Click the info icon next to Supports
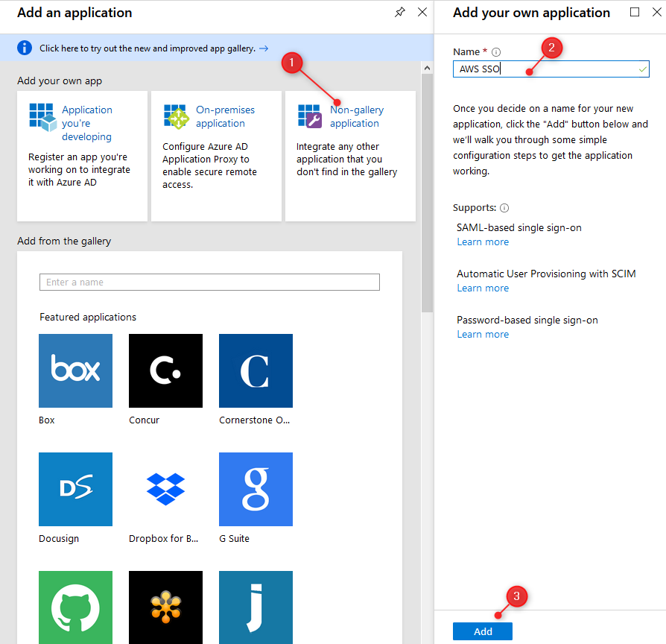The height and width of the screenshot is (644, 666). tap(504, 208)
